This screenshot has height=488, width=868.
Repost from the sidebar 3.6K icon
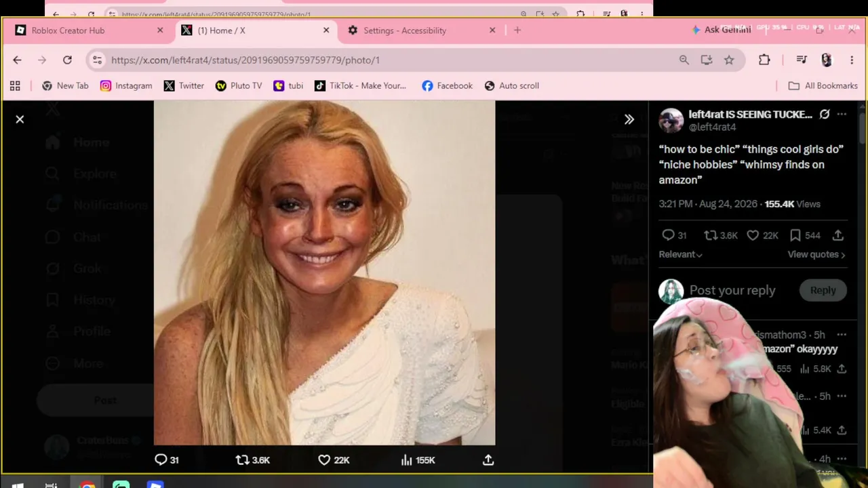click(711, 235)
